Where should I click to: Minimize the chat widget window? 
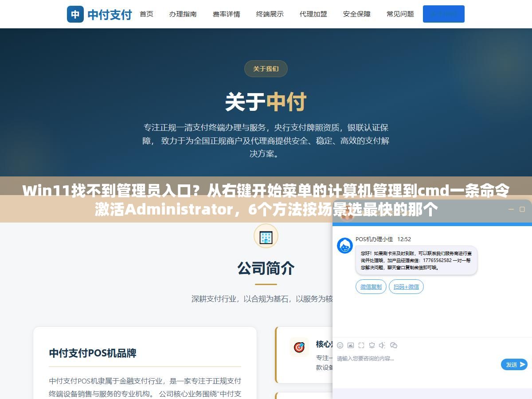point(511,209)
